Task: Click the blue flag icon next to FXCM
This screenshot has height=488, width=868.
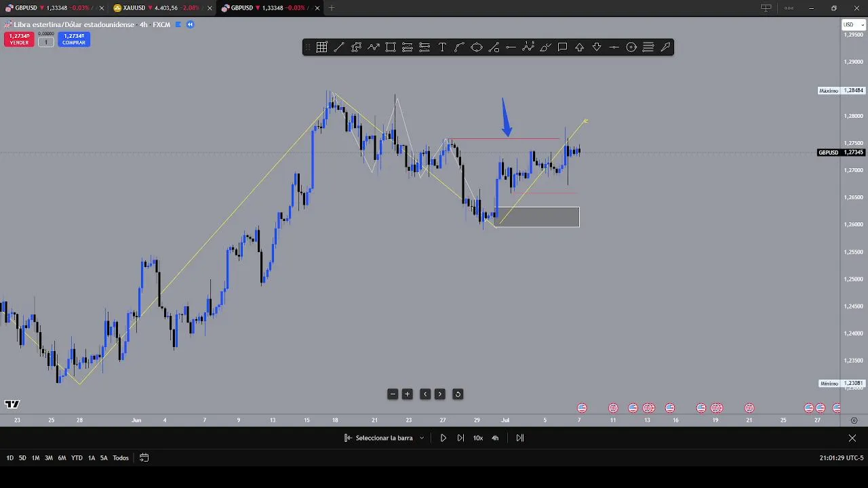Action: point(178,24)
